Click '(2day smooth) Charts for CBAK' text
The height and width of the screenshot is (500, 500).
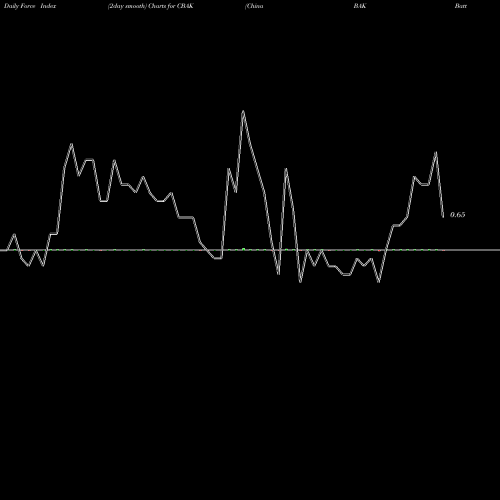point(151,6)
